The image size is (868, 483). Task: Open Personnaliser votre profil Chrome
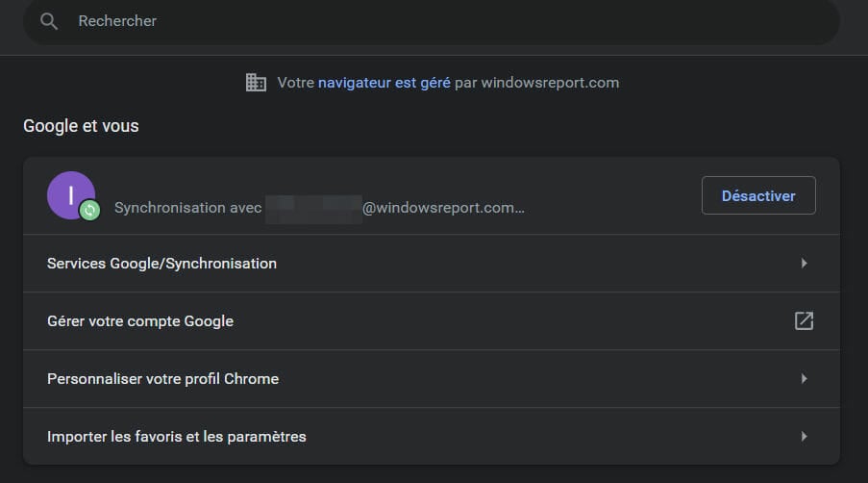432,379
